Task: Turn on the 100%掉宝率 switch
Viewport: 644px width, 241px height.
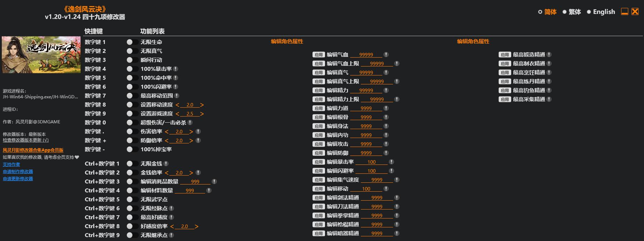Action: 132,149
